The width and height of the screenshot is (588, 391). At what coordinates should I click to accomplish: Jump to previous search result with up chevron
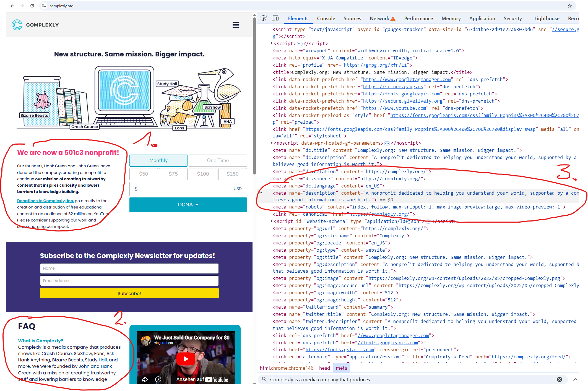point(575,379)
